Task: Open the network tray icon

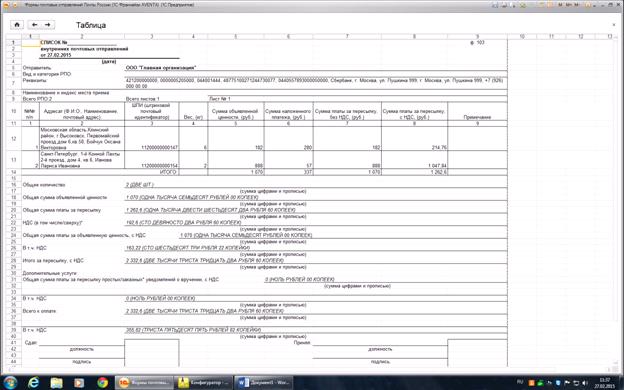Action: (575, 383)
